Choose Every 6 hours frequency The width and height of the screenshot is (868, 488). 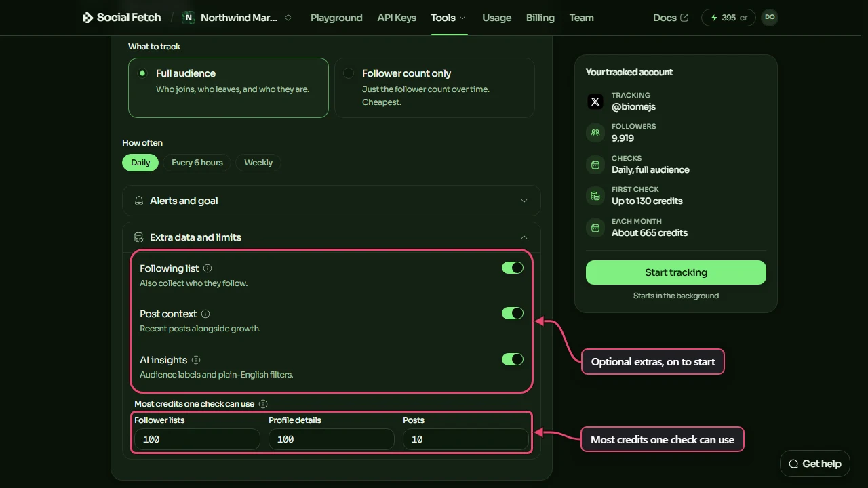click(x=197, y=163)
